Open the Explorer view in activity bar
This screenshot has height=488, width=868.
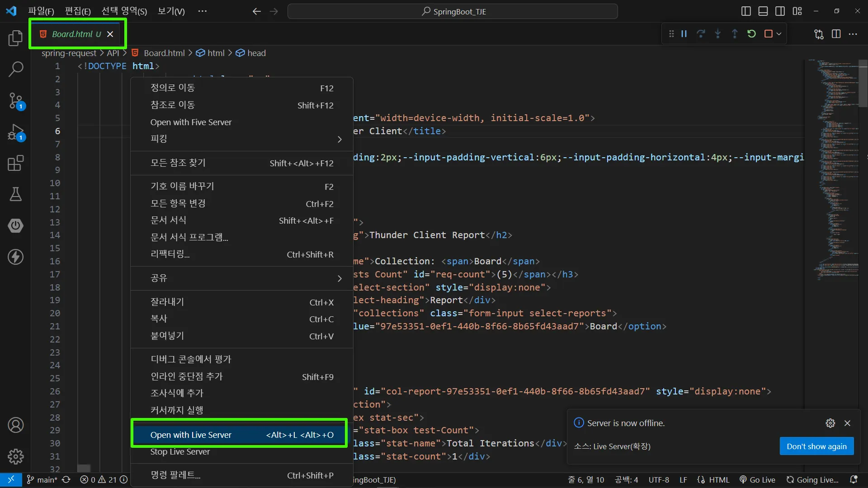pyautogui.click(x=15, y=38)
